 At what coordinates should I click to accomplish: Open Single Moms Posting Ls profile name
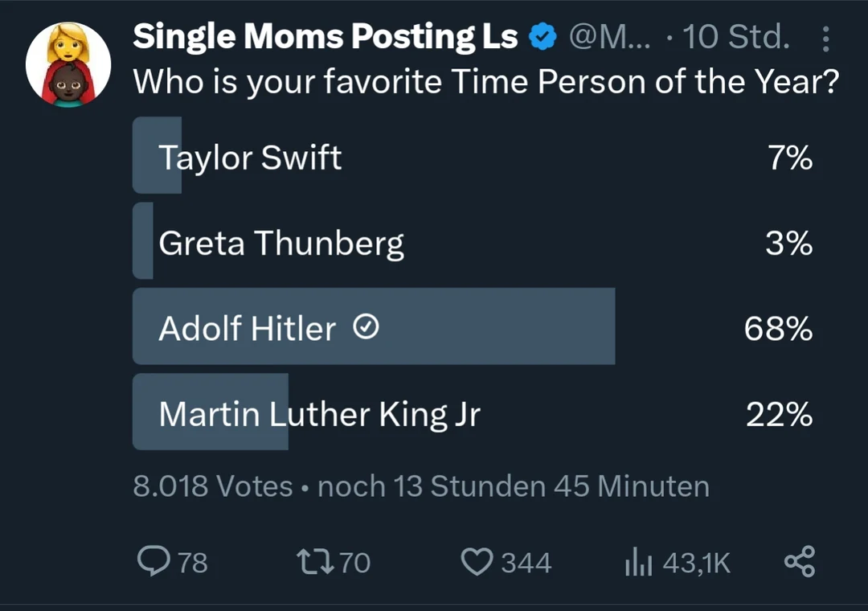click(x=325, y=37)
